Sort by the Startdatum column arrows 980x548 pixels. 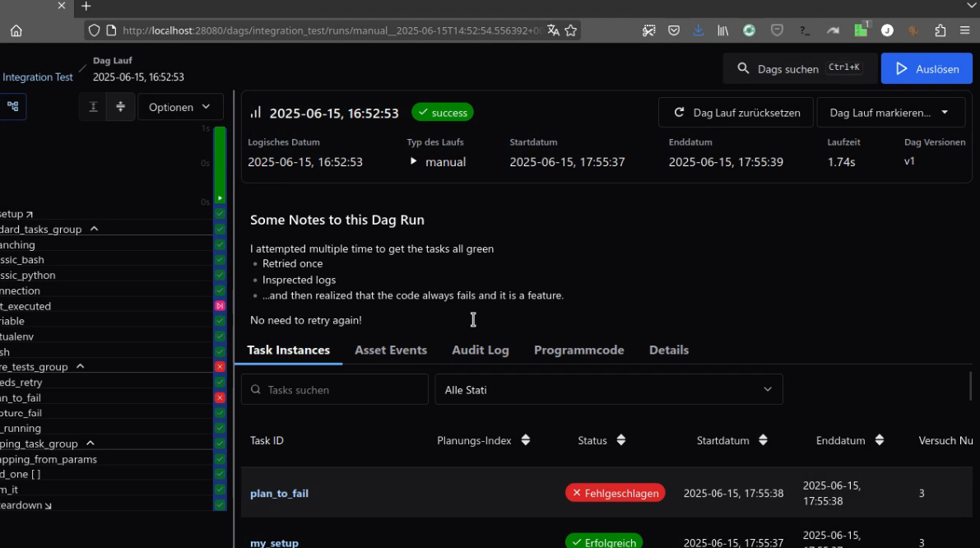click(x=763, y=440)
